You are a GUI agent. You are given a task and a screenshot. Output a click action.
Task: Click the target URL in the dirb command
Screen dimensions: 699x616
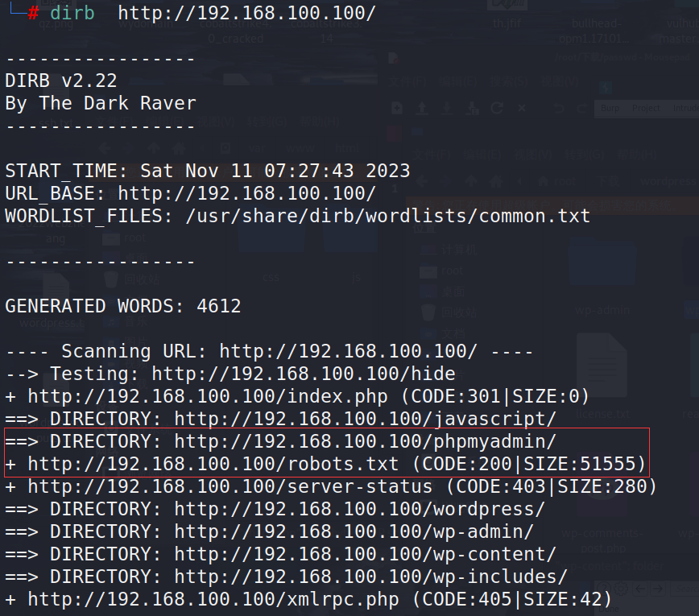247,13
